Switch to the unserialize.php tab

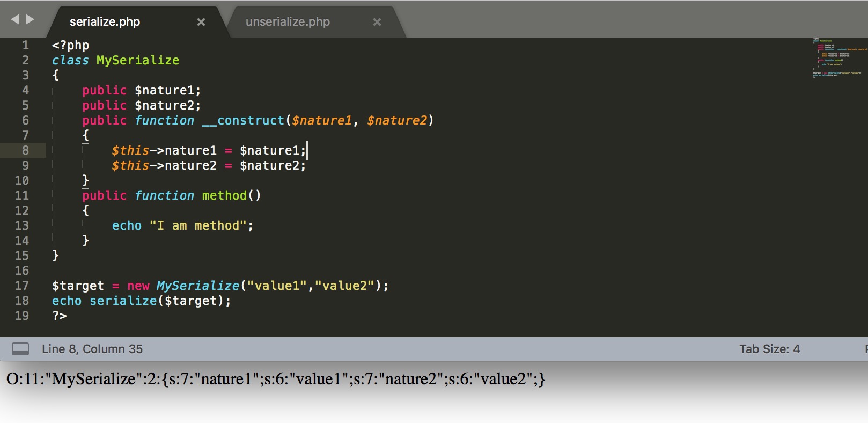[x=288, y=22]
